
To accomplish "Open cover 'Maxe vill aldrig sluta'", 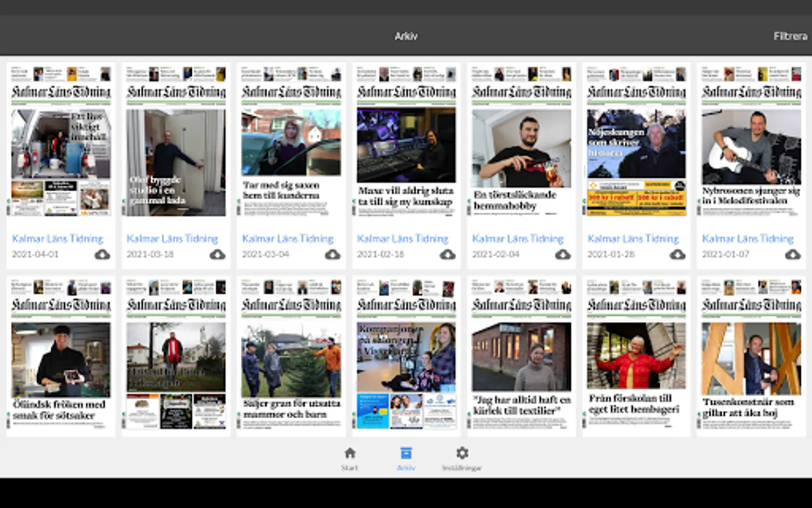I will (406, 141).
